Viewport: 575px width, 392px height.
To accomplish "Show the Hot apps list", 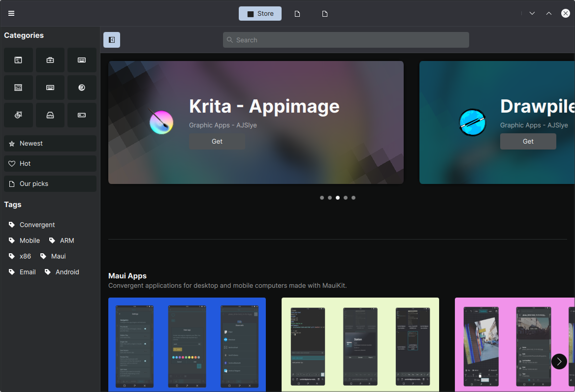I will pos(50,163).
